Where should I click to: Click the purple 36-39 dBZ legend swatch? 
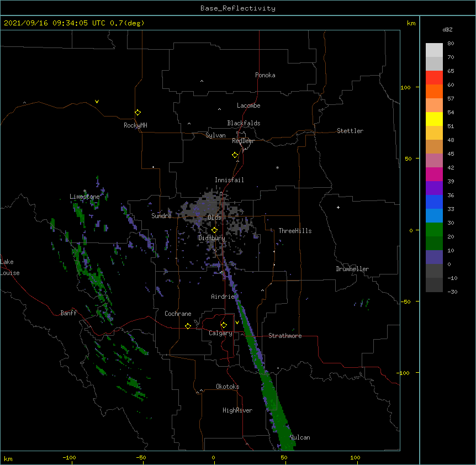click(434, 188)
